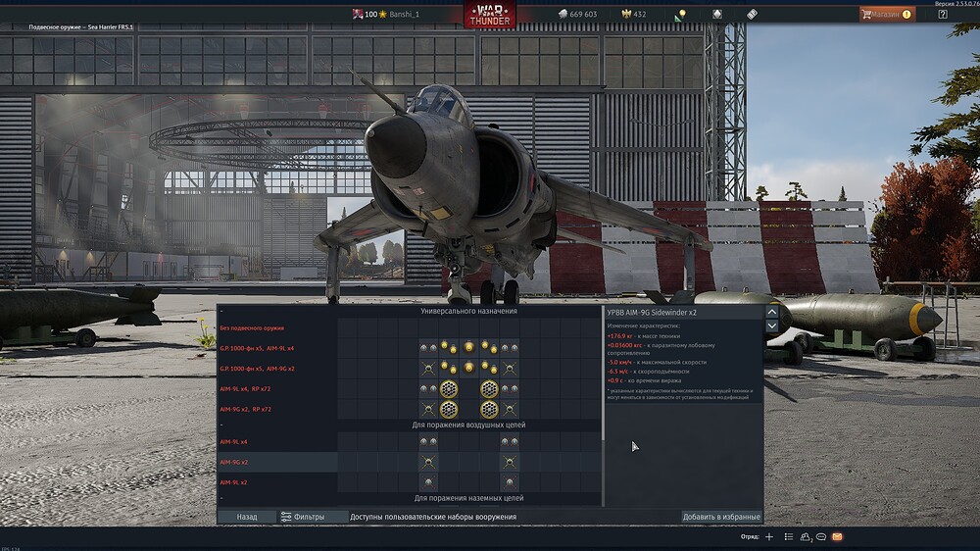Click the War Thunder logo
Viewport: 980px width, 551px height.
coord(489,14)
